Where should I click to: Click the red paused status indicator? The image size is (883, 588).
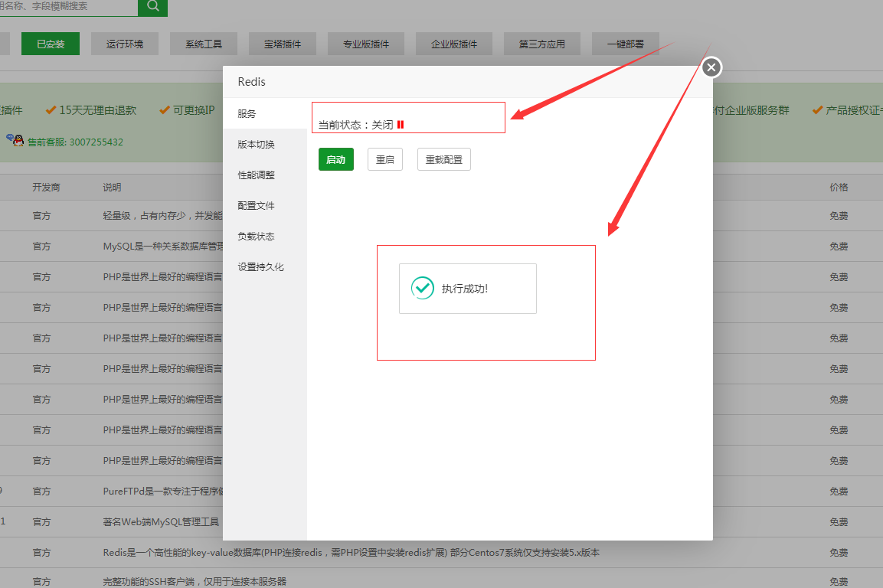click(401, 125)
